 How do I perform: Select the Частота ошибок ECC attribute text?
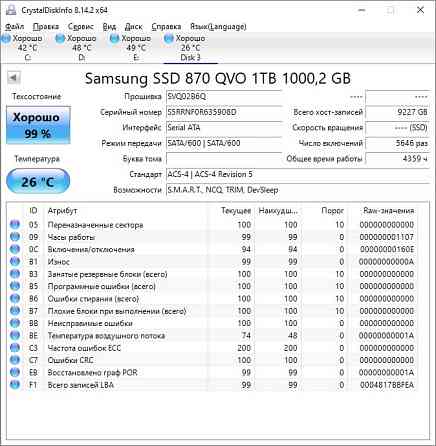84,348
